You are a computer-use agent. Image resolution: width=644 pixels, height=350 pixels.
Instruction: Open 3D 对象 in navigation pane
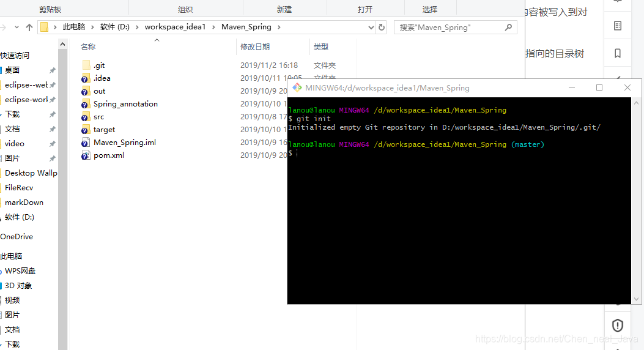tap(18, 286)
